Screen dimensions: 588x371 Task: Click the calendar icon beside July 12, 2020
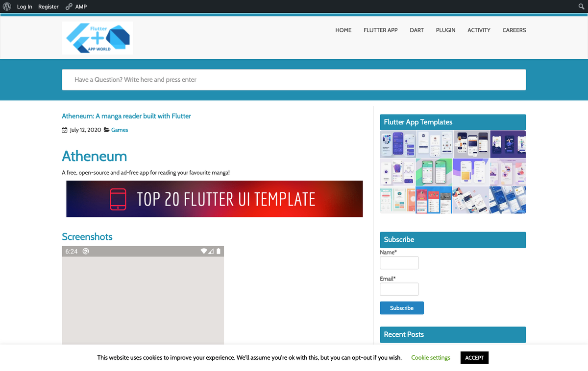pyautogui.click(x=65, y=130)
